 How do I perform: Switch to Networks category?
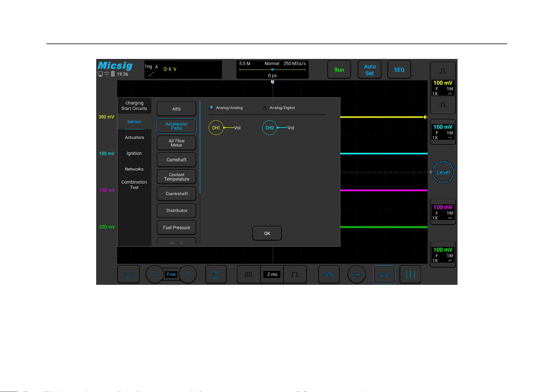pos(134,169)
